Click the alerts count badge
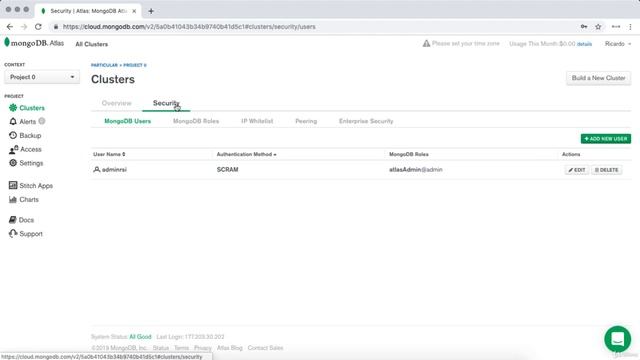Viewport: 640px width, 360px height. [42, 121]
